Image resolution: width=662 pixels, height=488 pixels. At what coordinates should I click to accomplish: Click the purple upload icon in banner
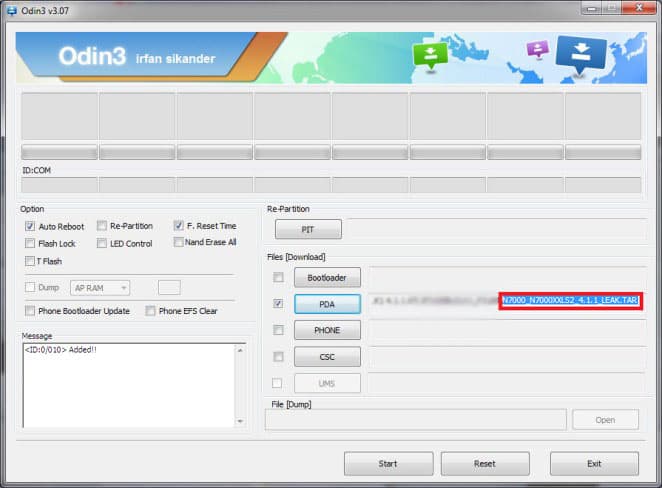pyautogui.click(x=537, y=49)
